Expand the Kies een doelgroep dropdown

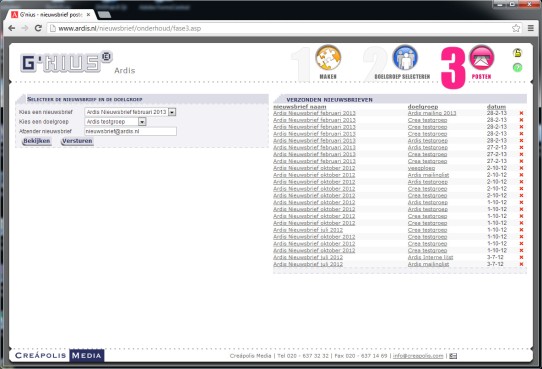point(142,122)
